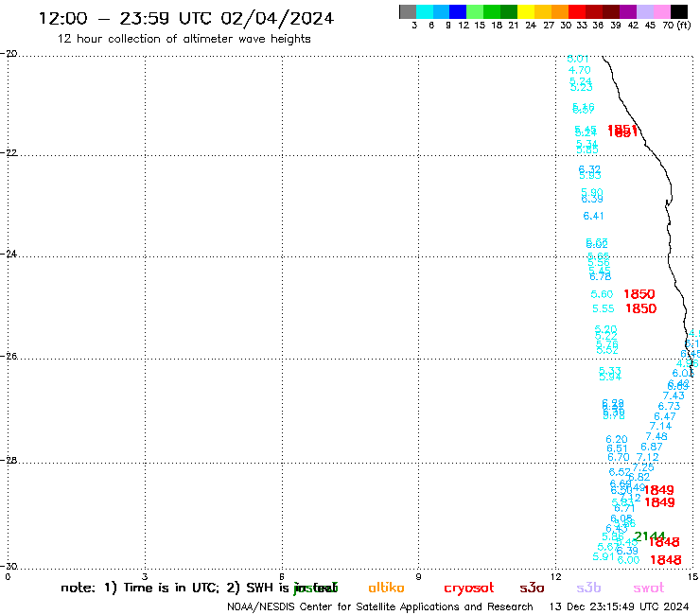Click the longitude axis label '0'
The image size is (700, 615).
pos(8,576)
